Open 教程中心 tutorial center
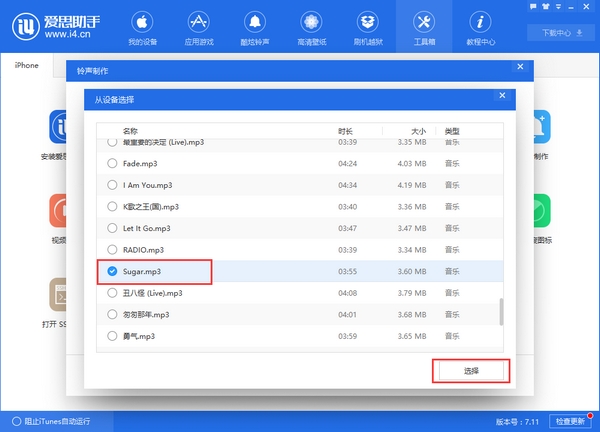Screen dimensions: 600x432 480,28
